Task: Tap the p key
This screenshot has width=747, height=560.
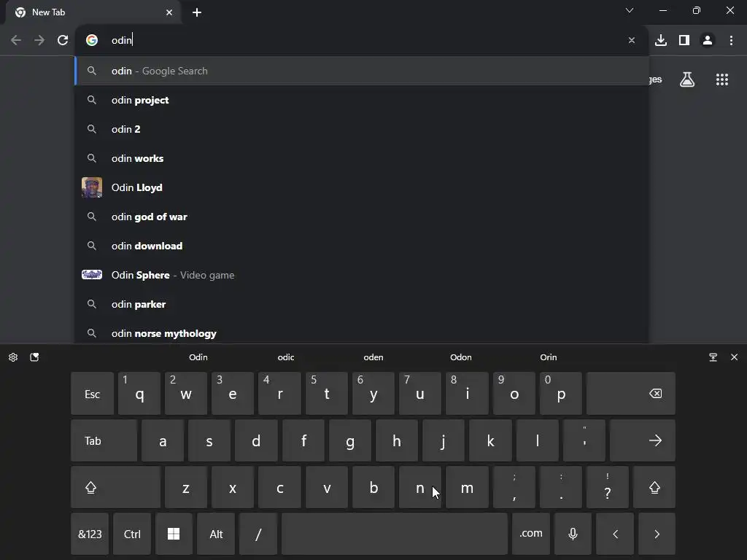Action: (x=561, y=394)
